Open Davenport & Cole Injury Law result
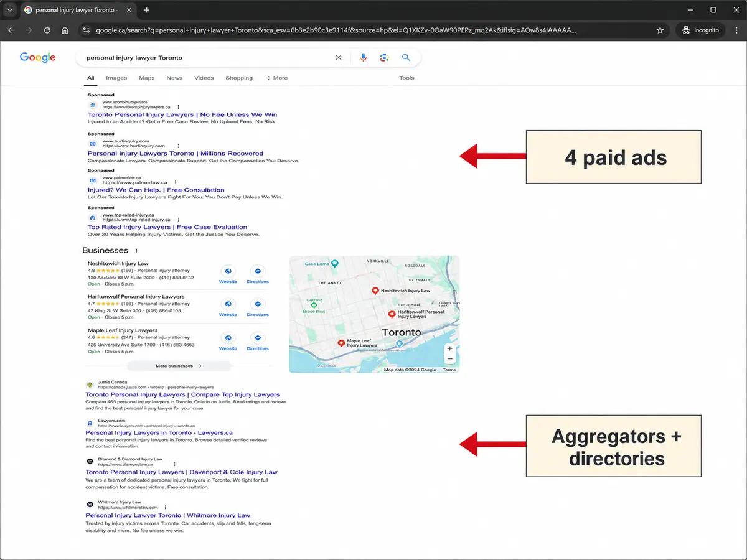747x560 pixels. [182, 472]
